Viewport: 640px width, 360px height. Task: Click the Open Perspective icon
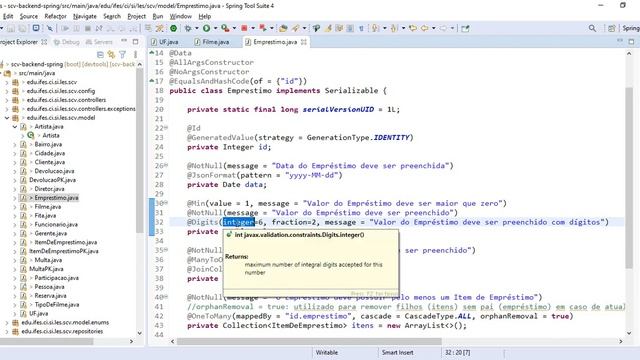tap(611, 28)
